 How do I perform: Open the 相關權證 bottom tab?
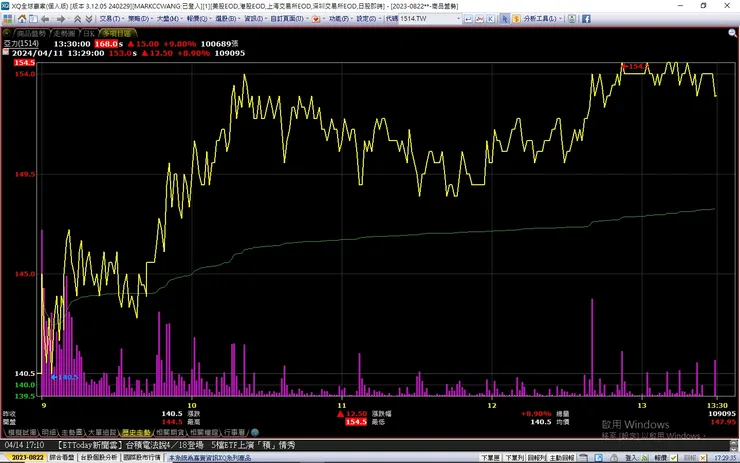pyautogui.click(x=204, y=432)
